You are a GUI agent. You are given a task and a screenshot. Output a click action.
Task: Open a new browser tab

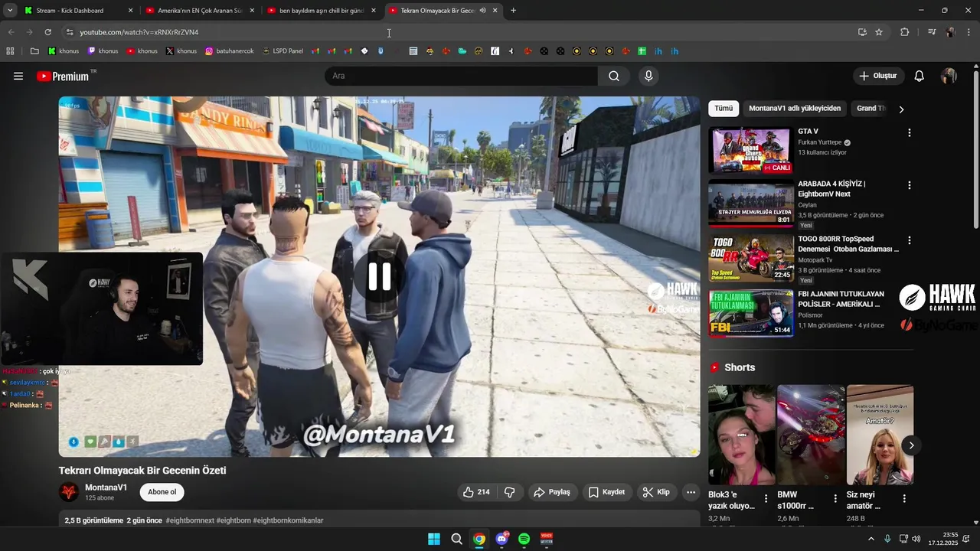point(513,11)
